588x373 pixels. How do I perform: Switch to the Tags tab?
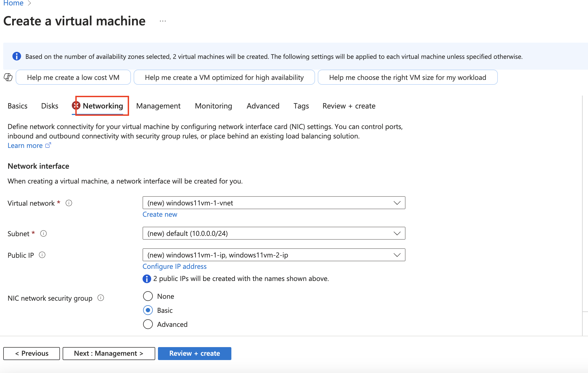[301, 106]
